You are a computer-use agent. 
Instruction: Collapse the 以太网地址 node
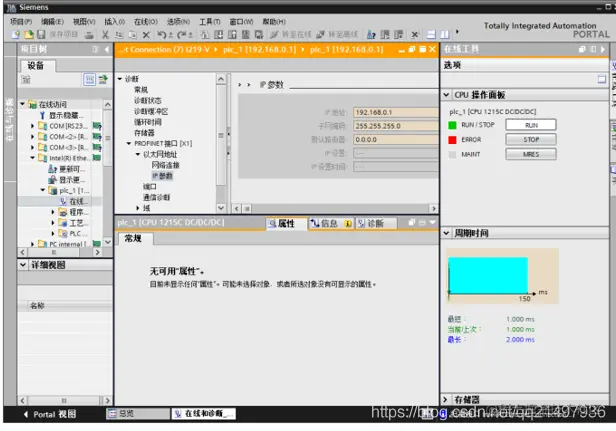[138, 154]
